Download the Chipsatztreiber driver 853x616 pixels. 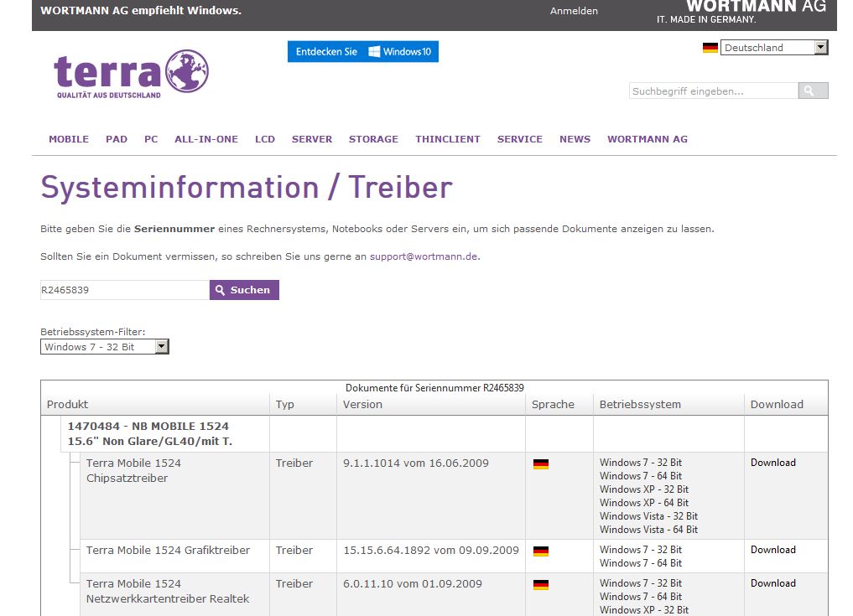tap(773, 463)
